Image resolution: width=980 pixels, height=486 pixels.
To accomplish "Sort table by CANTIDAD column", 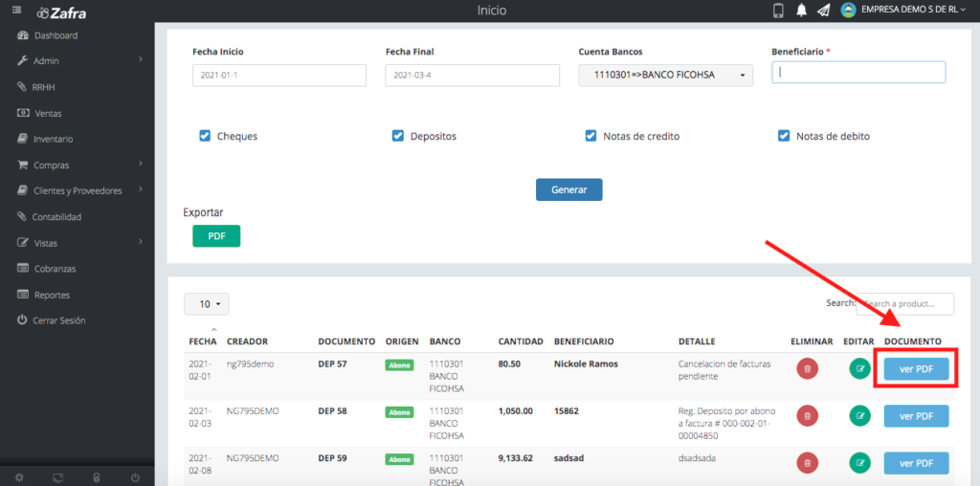I will click(521, 342).
